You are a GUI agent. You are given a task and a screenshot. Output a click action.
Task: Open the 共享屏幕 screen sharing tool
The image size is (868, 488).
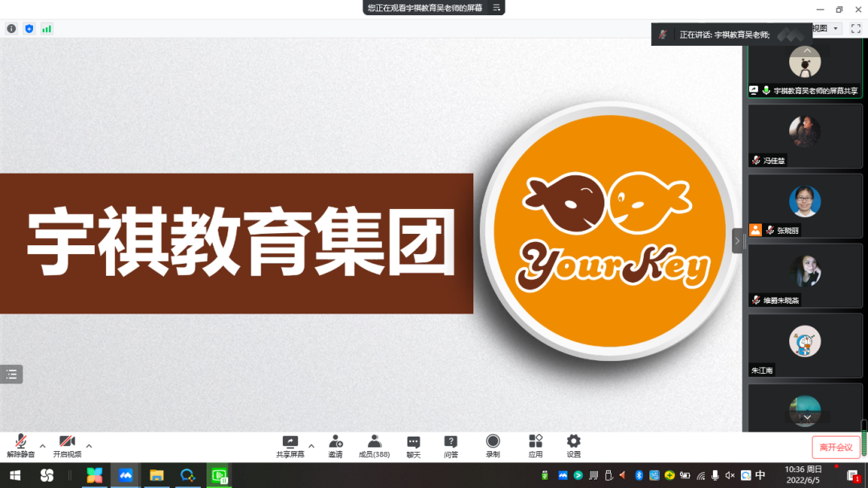click(289, 445)
